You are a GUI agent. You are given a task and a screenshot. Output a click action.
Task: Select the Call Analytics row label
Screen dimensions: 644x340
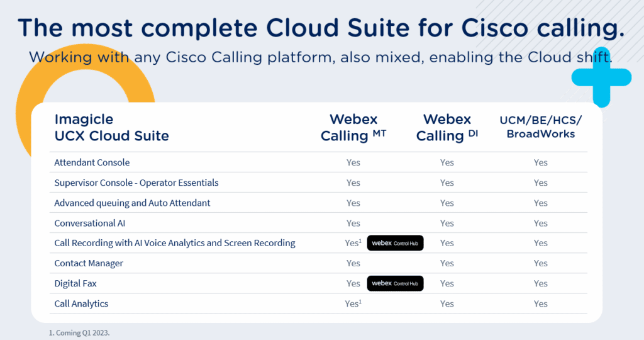pyautogui.click(x=81, y=303)
